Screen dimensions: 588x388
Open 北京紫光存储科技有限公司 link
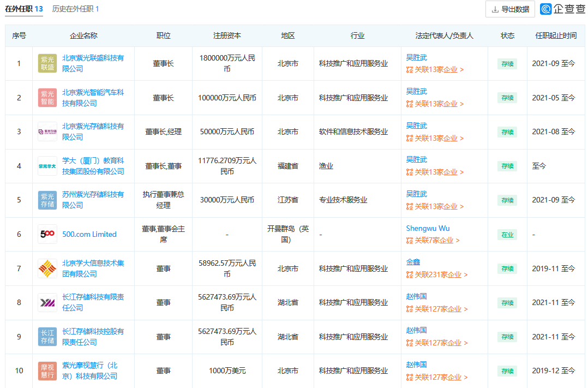[93, 132]
